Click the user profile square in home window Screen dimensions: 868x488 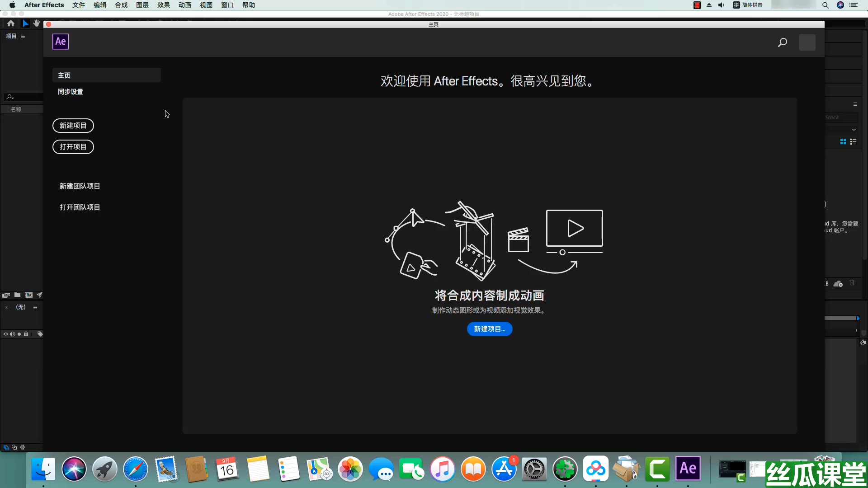[807, 42]
